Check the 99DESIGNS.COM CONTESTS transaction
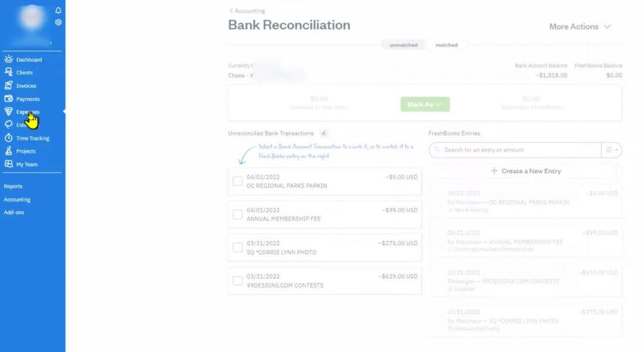The image size is (644, 352). 237,280
